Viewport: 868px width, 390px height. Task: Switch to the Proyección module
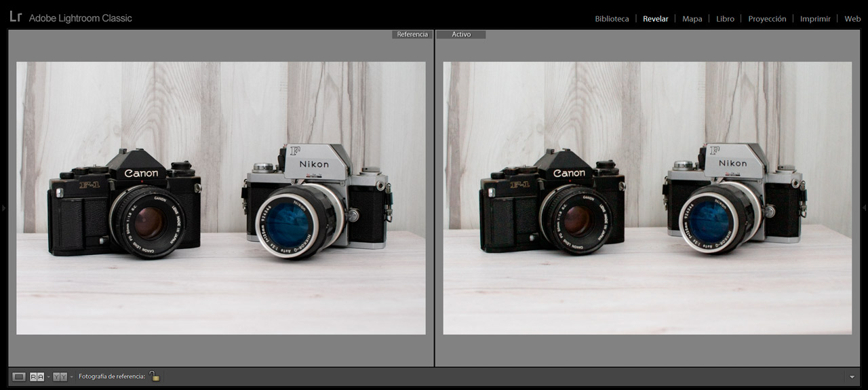[x=767, y=19]
